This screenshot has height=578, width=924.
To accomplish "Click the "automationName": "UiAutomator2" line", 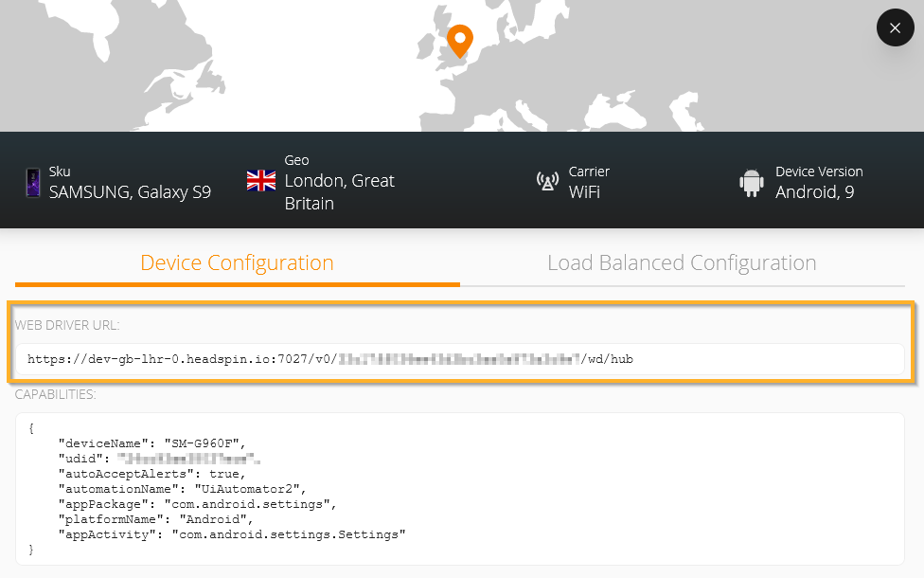I will (x=182, y=489).
